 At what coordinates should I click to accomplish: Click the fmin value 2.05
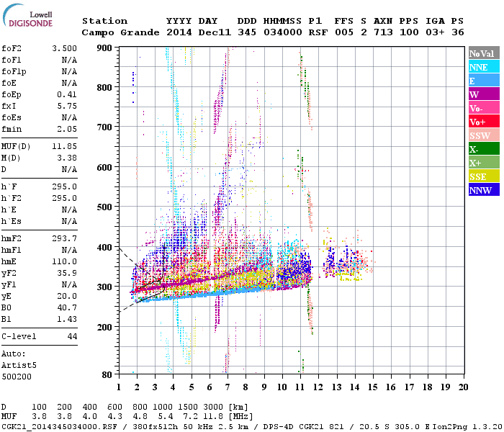pyautogui.click(x=67, y=129)
